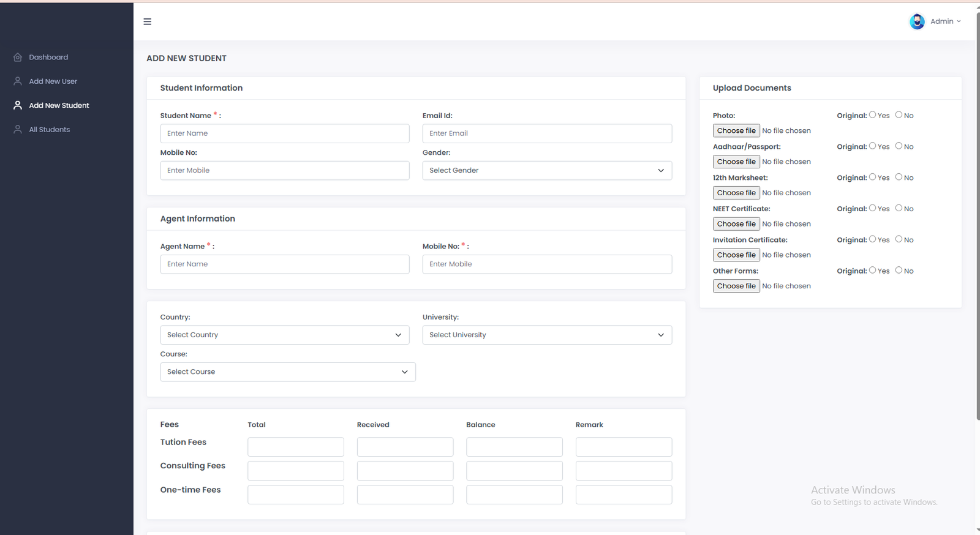
Task: Click the Dashboard home icon
Action: [18, 57]
